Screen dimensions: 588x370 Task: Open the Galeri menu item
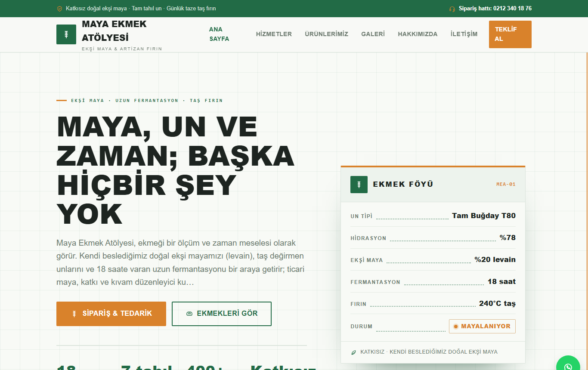[373, 34]
